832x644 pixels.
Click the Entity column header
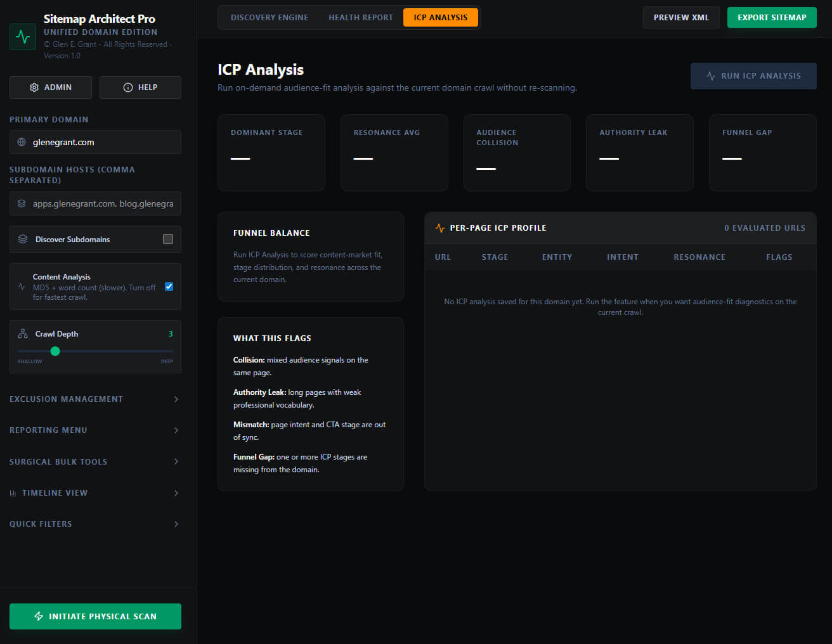coord(557,257)
